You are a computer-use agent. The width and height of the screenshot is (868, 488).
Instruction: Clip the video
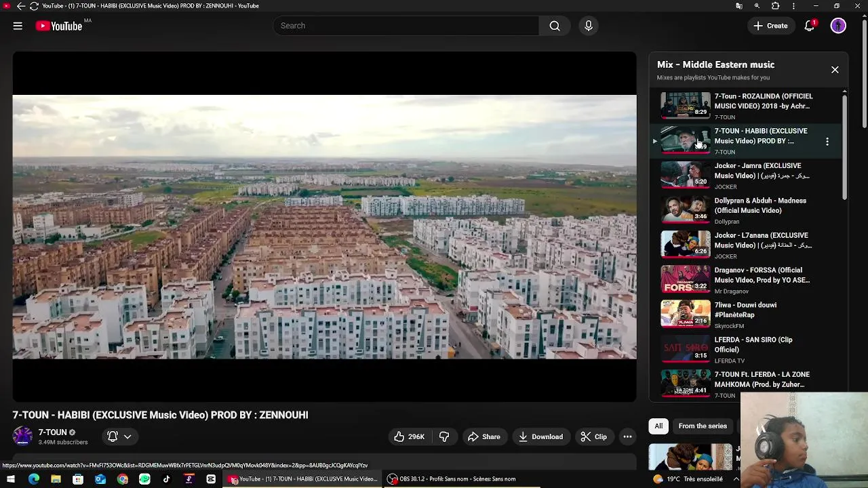pyautogui.click(x=593, y=436)
